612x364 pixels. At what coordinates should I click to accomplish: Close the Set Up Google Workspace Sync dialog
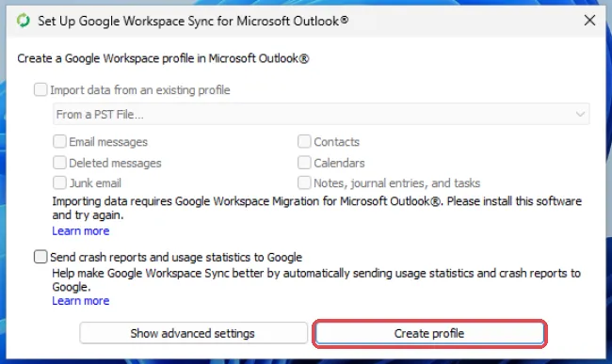coord(589,21)
